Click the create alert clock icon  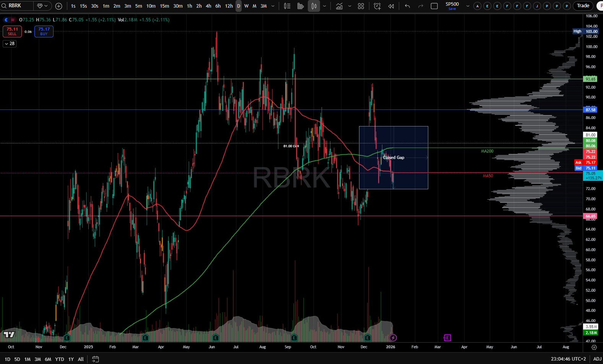click(x=377, y=6)
